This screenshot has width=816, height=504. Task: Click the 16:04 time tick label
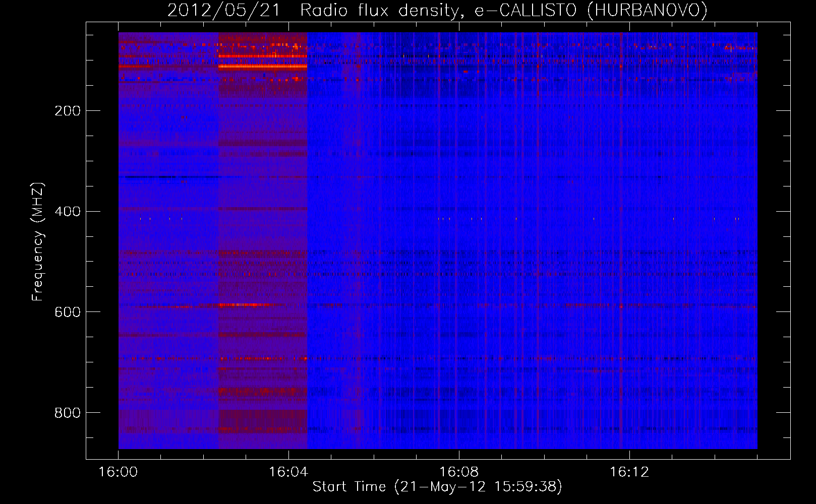click(288, 472)
